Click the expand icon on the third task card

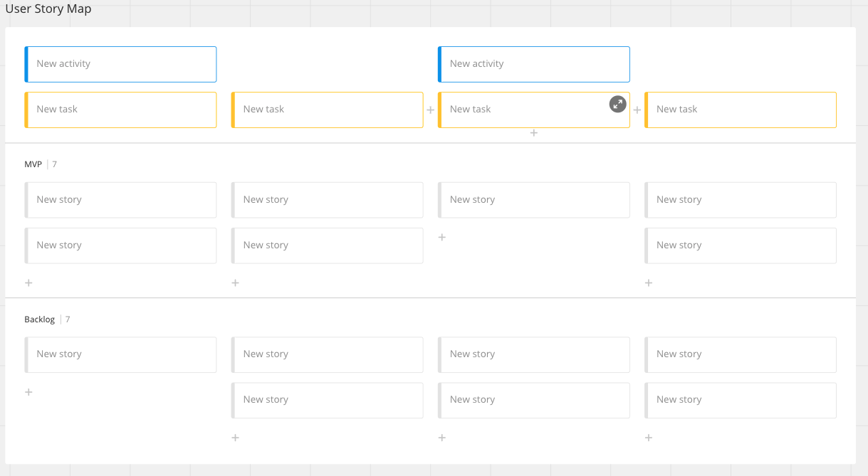617,104
